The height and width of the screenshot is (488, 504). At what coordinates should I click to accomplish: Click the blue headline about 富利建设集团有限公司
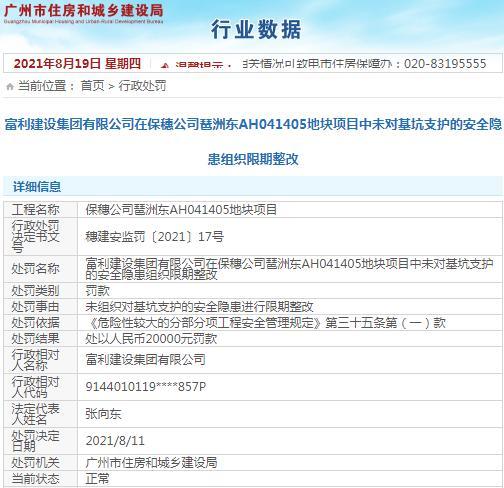pyautogui.click(x=253, y=141)
